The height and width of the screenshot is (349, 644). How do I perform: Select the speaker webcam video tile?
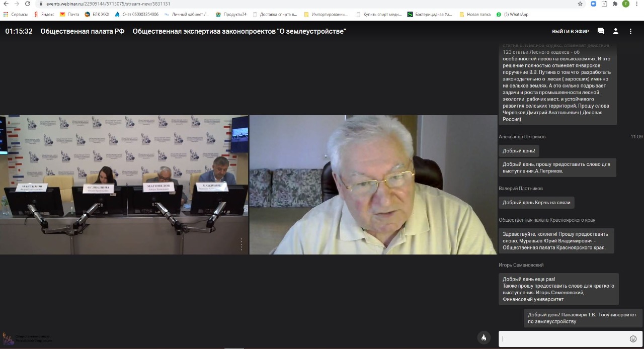click(373, 185)
